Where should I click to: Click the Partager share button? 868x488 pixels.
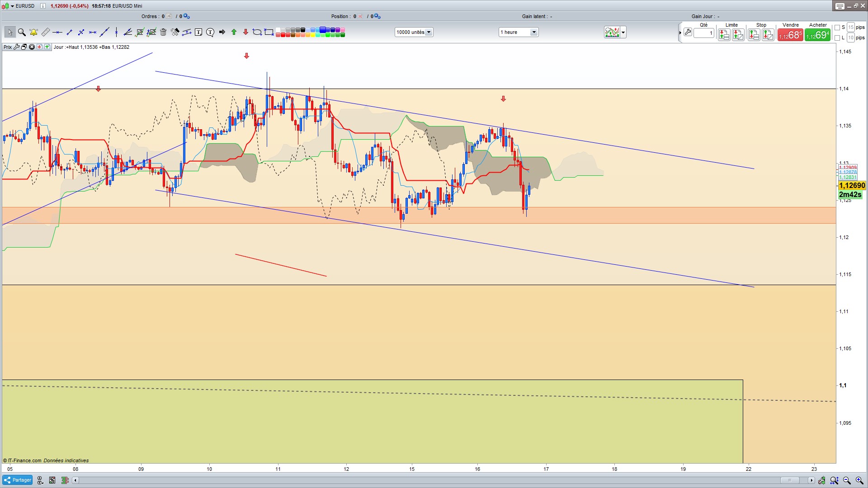coord(17,480)
